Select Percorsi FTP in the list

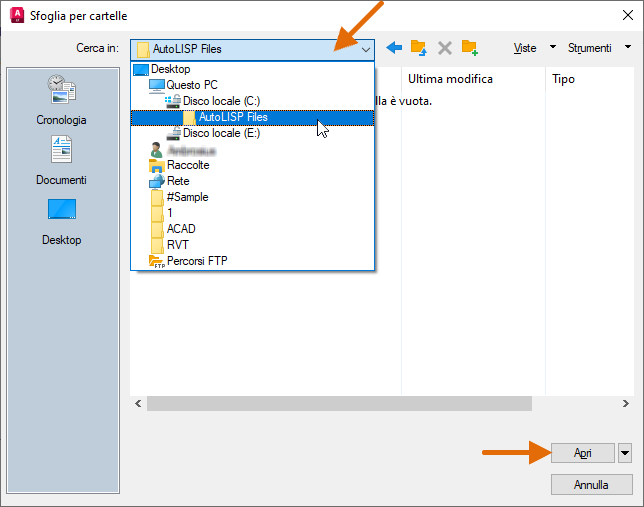pyautogui.click(x=253, y=261)
